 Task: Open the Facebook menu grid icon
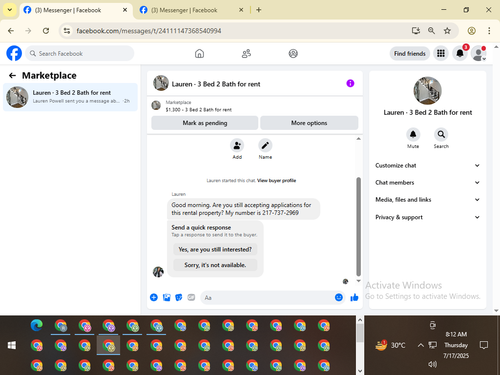[x=441, y=53]
